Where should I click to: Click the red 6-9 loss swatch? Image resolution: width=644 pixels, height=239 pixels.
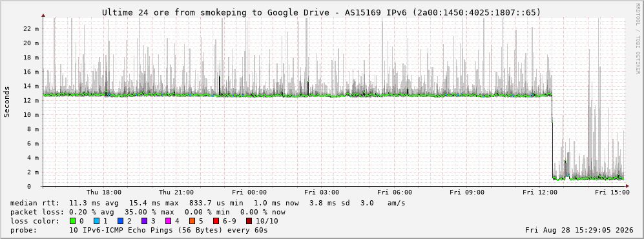[216, 221]
